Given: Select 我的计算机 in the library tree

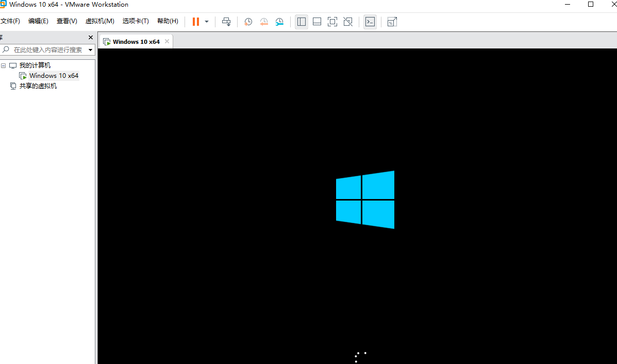Looking at the screenshot, I should click(35, 65).
